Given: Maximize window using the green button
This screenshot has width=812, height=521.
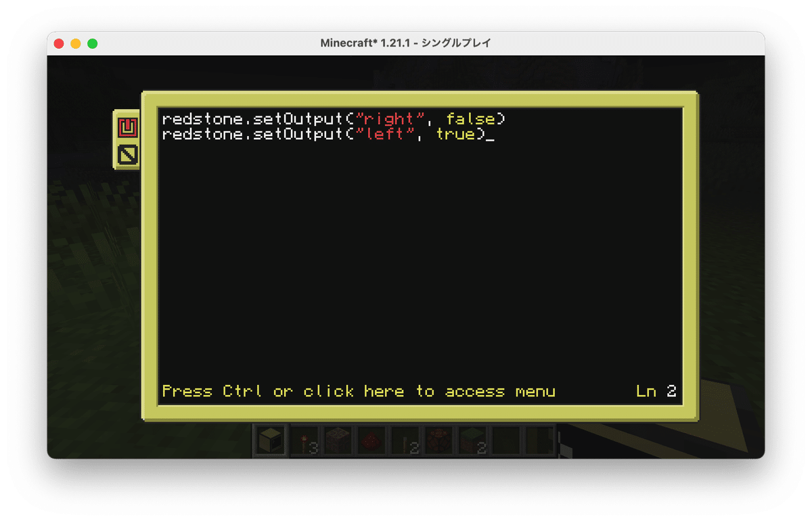Looking at the screenshot, I should pos(93,43).
